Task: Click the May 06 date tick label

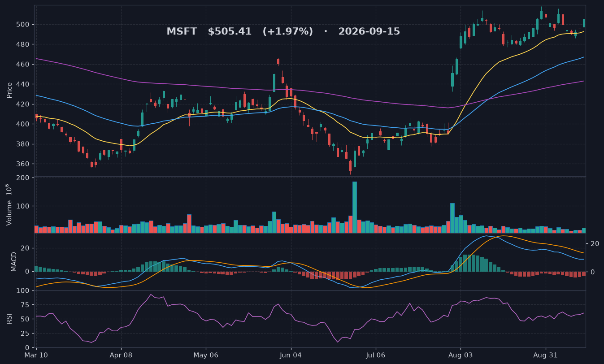Action: click(x=206, y=355)
